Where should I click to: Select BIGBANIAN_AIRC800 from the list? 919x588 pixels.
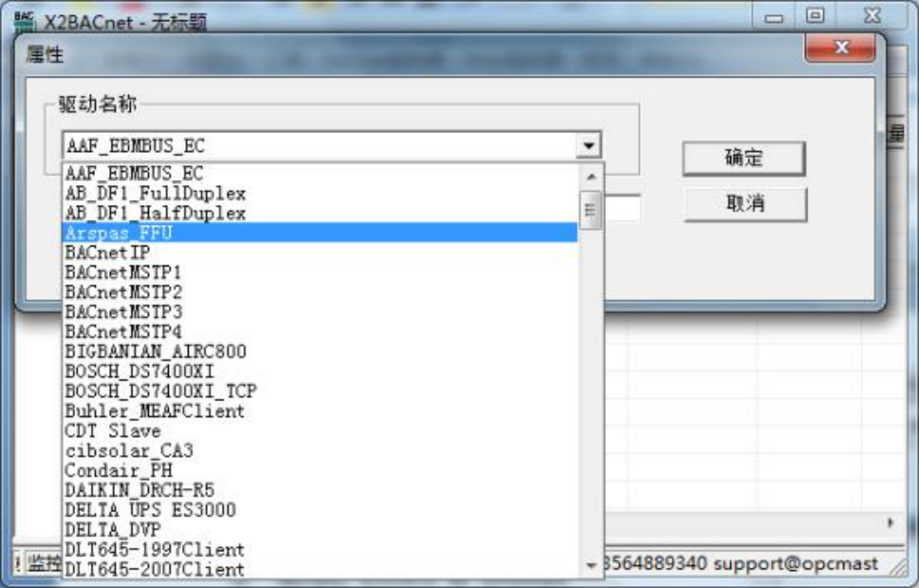(320, 352)
